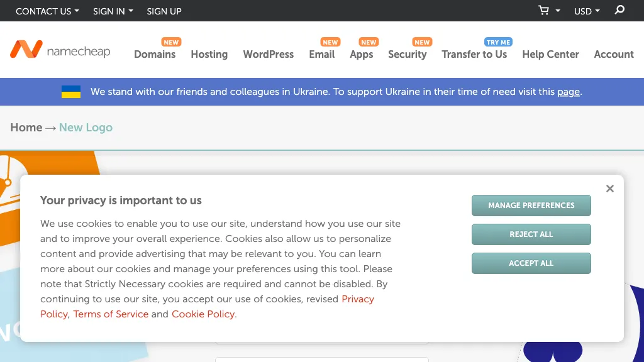Dismiss the privacy dialog with the X
This screenshot has height=362, width=644.
(x=609, y=188)
